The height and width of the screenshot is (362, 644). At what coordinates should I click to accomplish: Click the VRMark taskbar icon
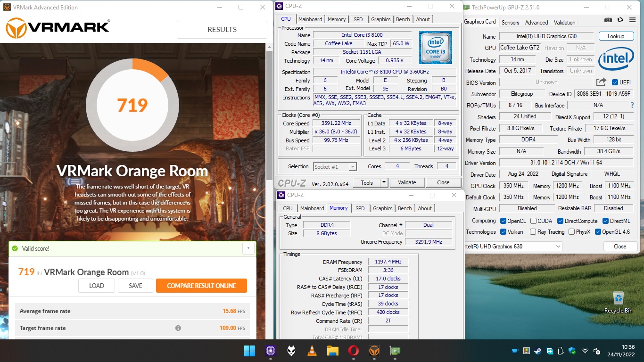click(x=374, y=351)
